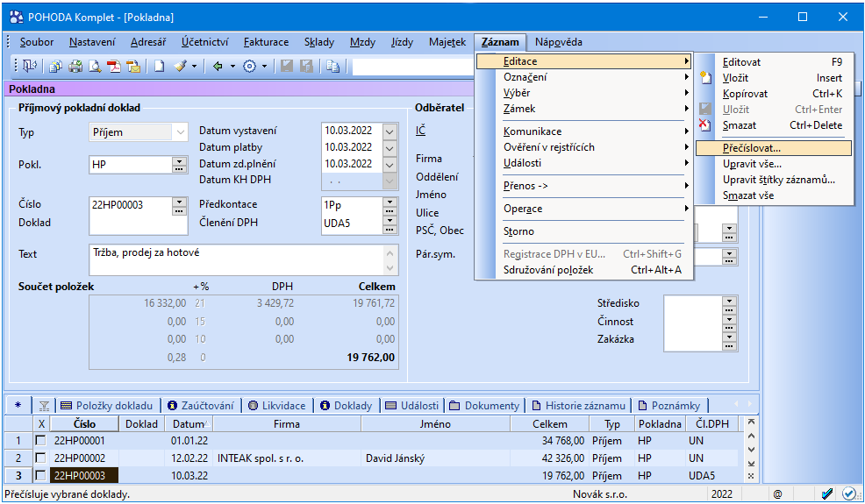Tick the checkbox for row 22HP00003
Screen dimensions: 865x504
(40, 476)
